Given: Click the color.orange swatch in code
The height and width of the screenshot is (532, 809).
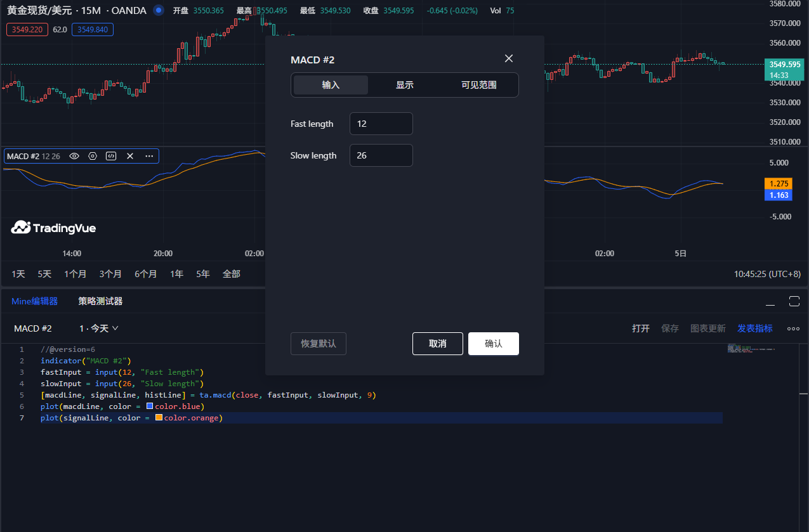Looking at the screenshot, I should (x=159, y=417).
